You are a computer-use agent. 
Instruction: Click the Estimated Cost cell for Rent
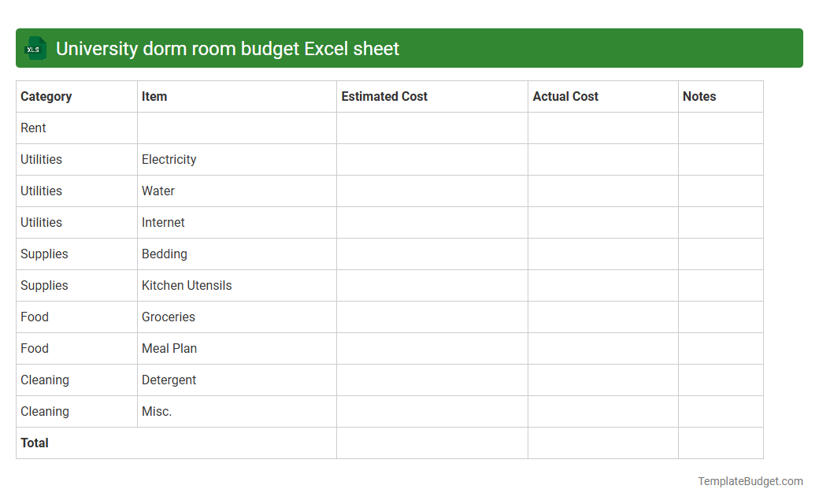[x=432, y=128]
